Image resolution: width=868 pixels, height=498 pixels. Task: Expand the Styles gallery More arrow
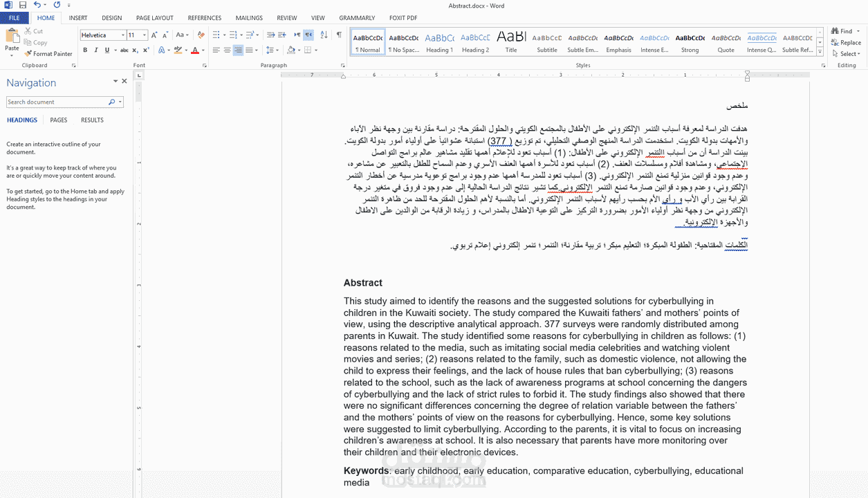[x=820, y=52]
